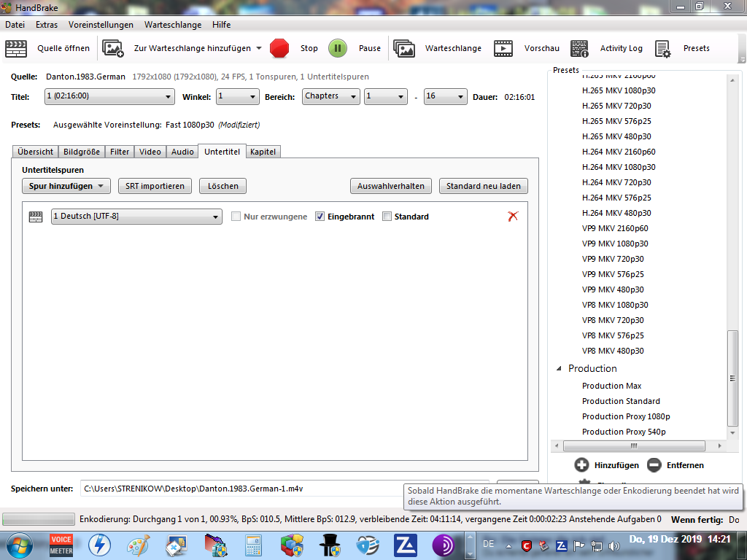Open the Hilfe menu
Screen dimensions: 747x560
pyautogui.click(x=222, y=25)
